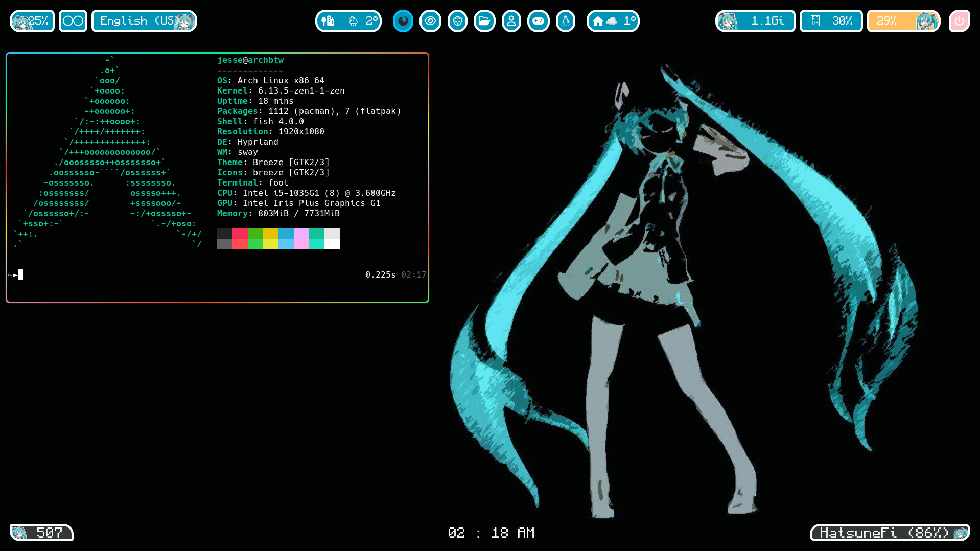The image size is (980, 551).
Task: Open the city weather module showing 2°
Action: pyautogui.click(x=348, y=21)
